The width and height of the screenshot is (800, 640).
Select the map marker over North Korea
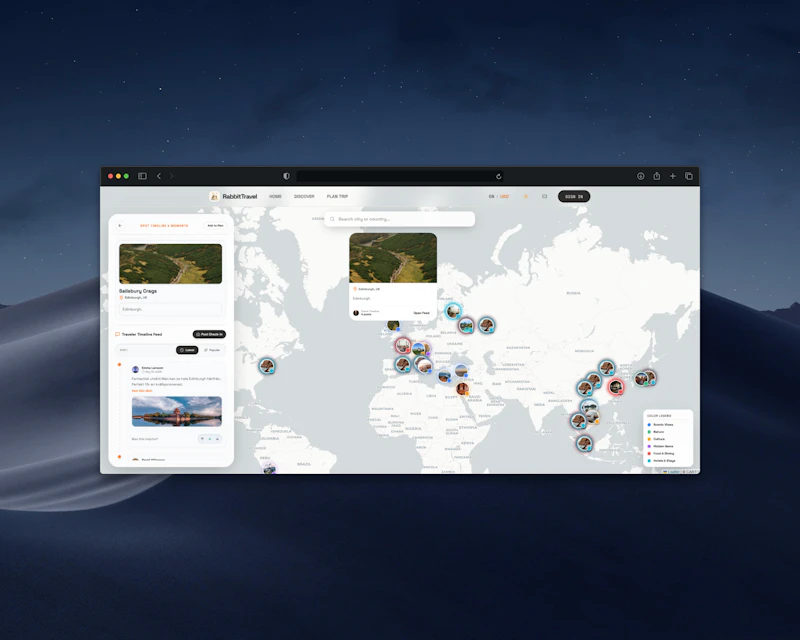tap(607, 367)
